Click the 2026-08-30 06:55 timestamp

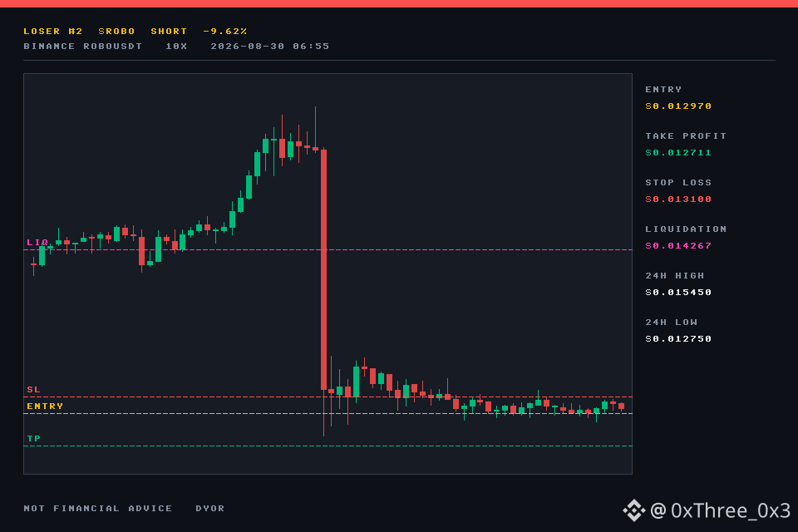(269, 46)
